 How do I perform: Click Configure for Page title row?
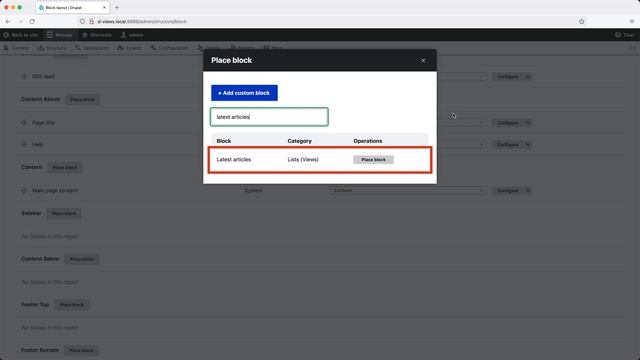click(x=508, y=122)
